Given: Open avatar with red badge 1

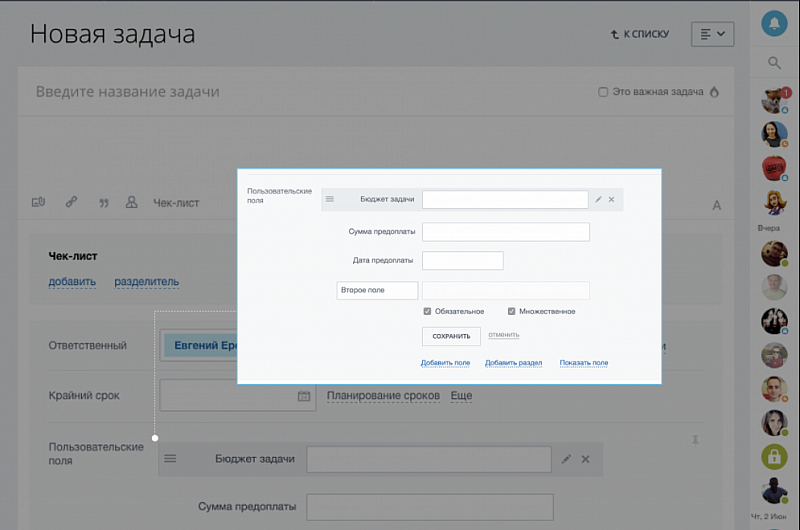Looking at the screenshot, I should [774, 100].
